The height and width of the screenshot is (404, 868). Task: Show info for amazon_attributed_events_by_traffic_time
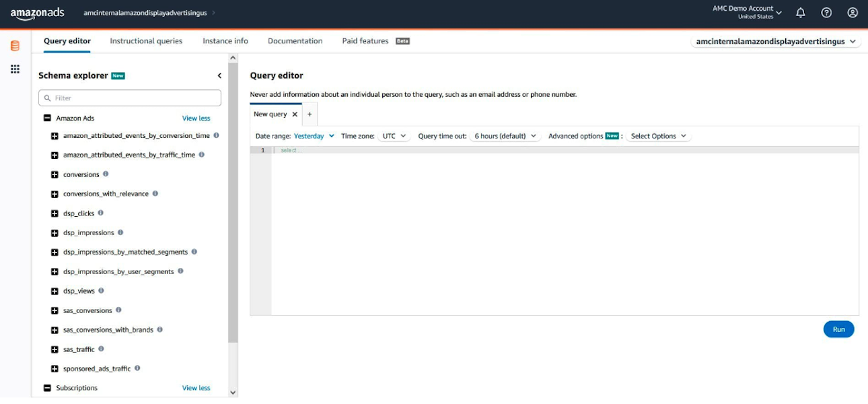[x=201, y=155]
